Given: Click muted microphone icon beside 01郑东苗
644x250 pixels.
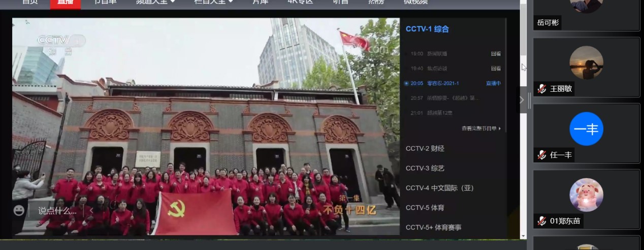Looking at the screenshot, I should point(542,221).
